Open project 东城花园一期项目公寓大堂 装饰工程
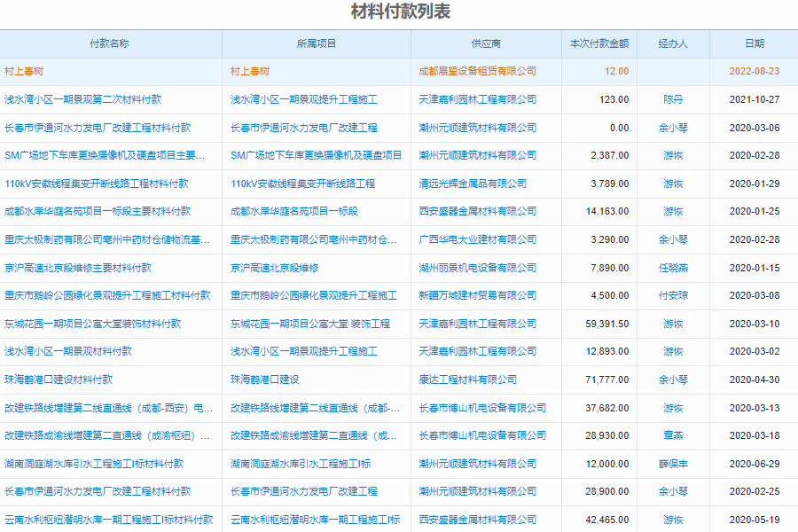The height and width of the screenshot is (532, 798). click(x=310, y=324)
